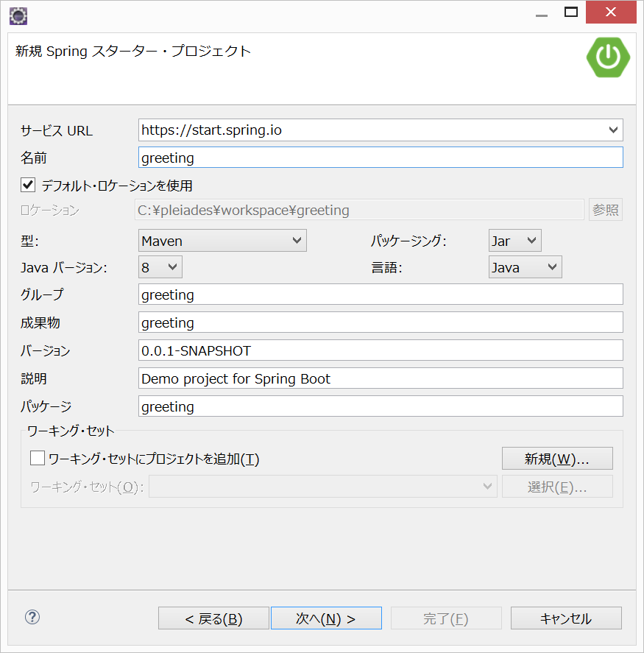Click the dialog title 新規 Spring スターター・プロジェクト
The height and width of the screenshot is (653, 644).
[133, 51]
